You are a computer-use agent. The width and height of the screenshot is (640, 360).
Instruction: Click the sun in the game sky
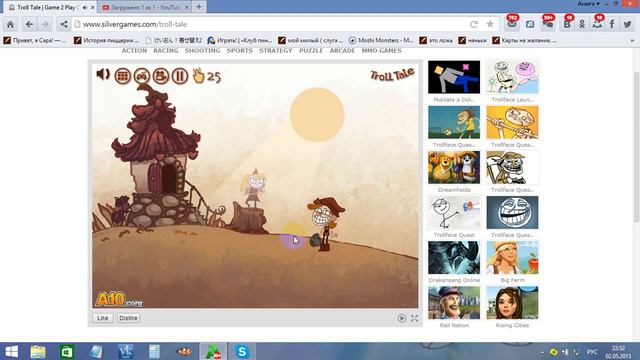pyautogui.click(x=317, y=115)
